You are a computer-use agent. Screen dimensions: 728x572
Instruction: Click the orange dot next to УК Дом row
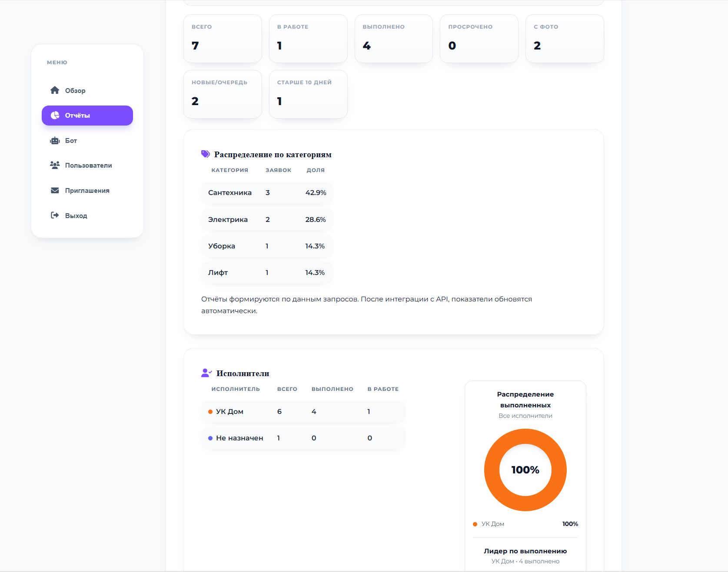click(210, 412)
